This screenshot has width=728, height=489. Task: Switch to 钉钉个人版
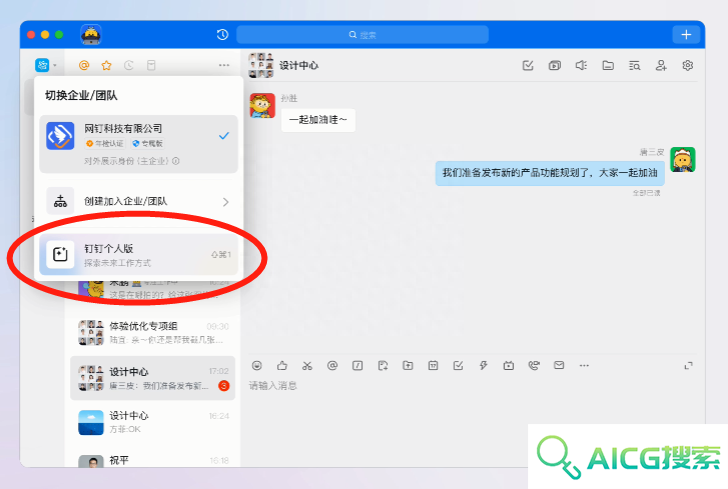coord(138,254)
